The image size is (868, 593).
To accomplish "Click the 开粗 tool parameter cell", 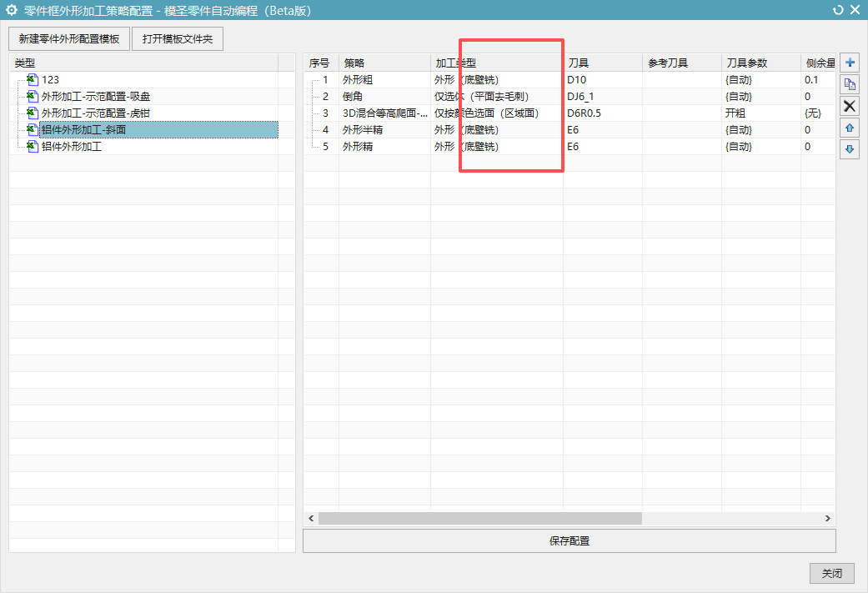I will (761, 113).
